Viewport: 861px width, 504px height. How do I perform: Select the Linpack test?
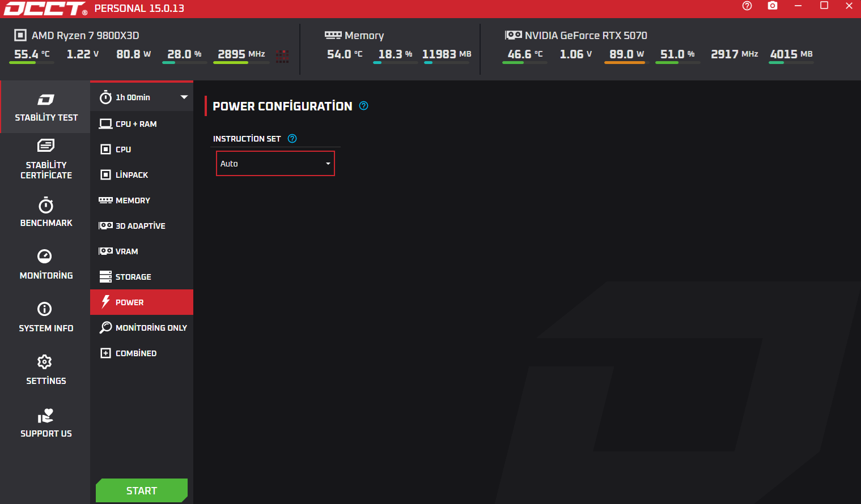tap(142, 175)
